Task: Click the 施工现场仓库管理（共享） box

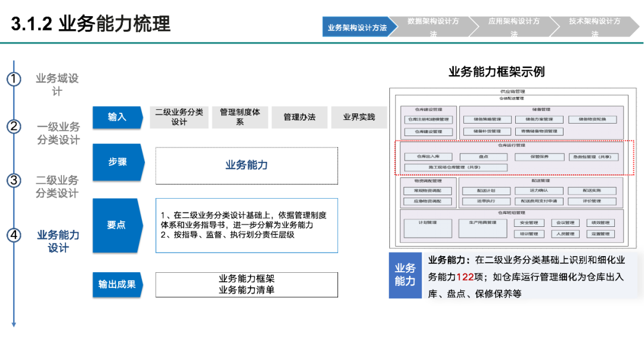Action: (x=456, y=167)
